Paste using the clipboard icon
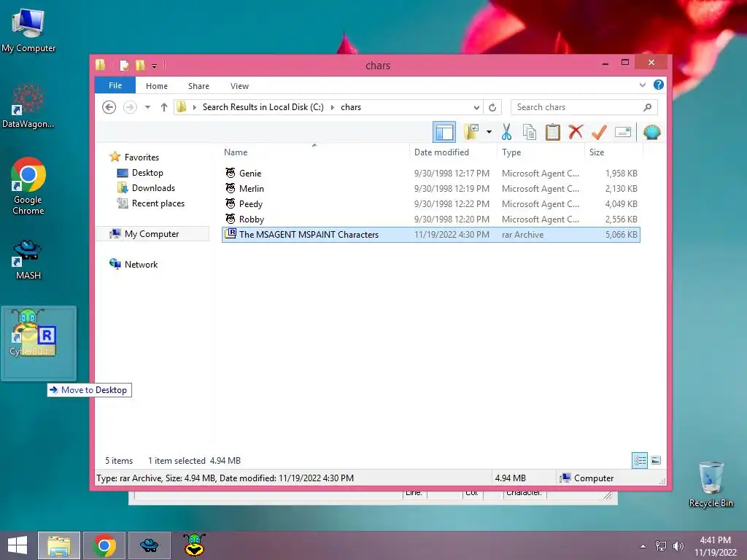The height and width of the screenshot is (560, 747). (553, 132)
